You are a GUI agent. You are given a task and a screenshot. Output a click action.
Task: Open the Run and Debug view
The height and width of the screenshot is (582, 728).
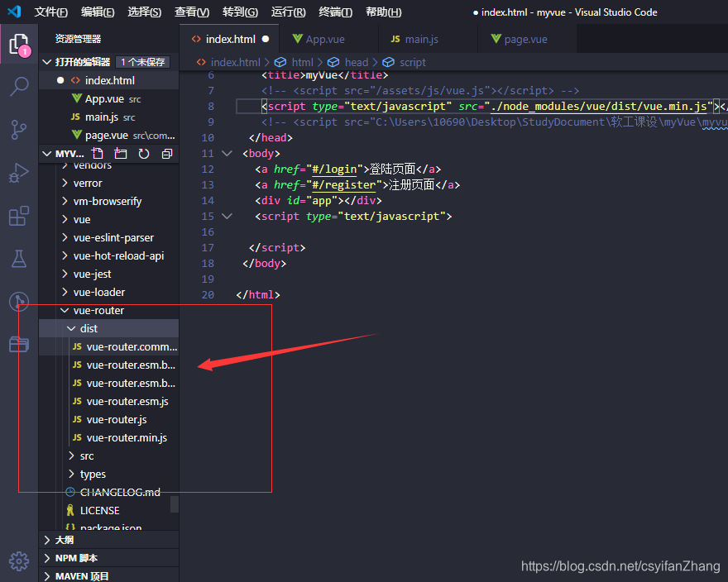[x=19, y=173]
